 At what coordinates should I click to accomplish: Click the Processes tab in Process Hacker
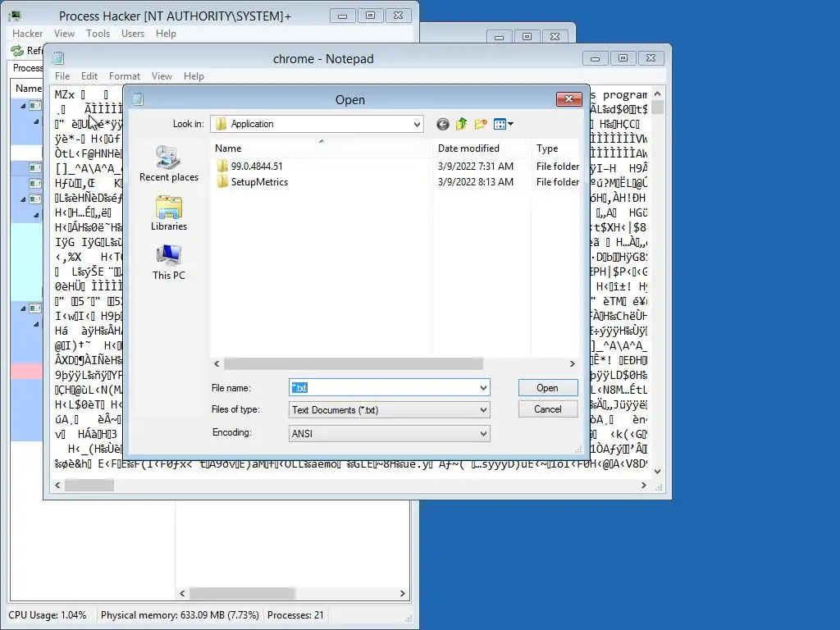[x=27, y=68]
